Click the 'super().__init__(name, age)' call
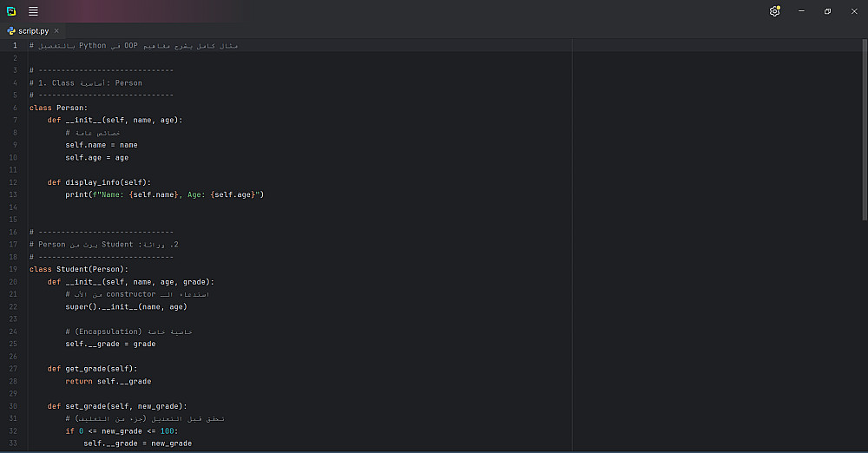The height and width of the screenshot is (453, 868). (x=126, y=306)
